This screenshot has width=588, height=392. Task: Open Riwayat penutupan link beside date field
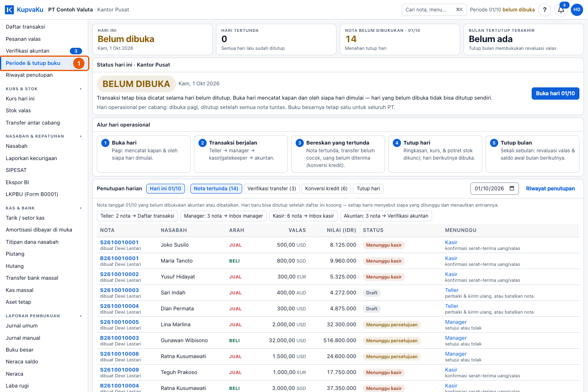[550, 189]
